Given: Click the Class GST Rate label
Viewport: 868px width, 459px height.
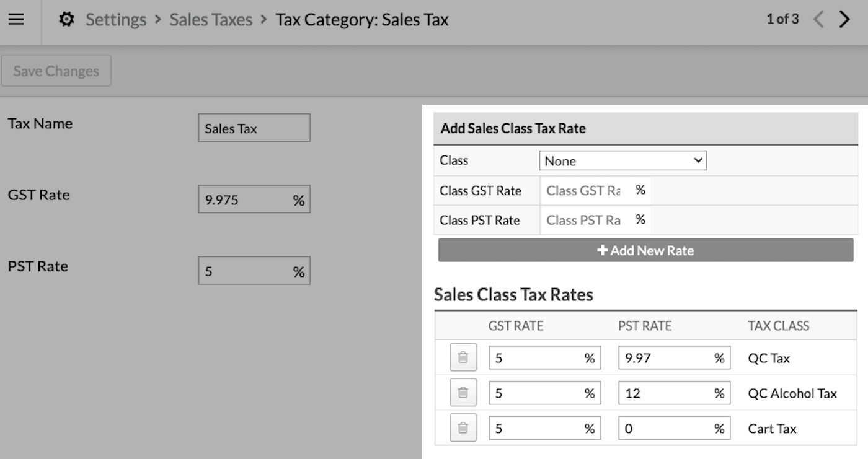Looking at the screenshot, I should tap(480, 190).
